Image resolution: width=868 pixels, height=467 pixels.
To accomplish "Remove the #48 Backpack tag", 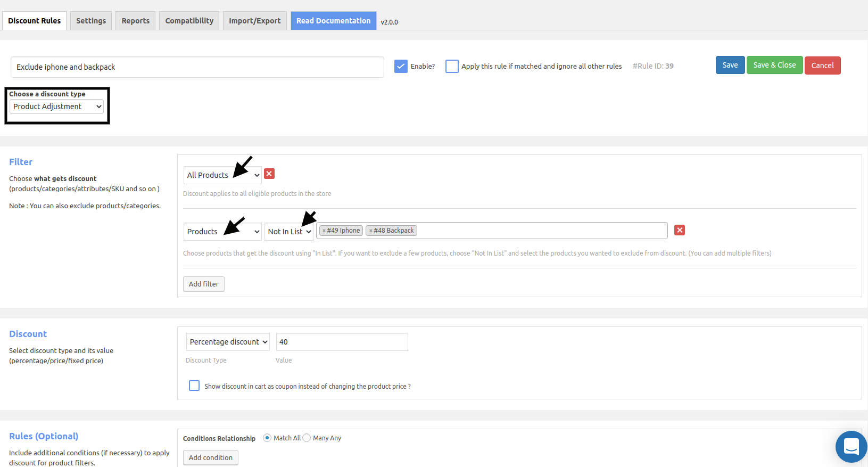I will click(x=370, y=231).
